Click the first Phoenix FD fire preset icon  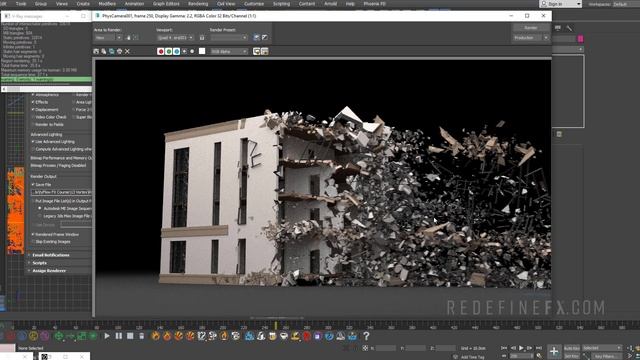point(156,336)
